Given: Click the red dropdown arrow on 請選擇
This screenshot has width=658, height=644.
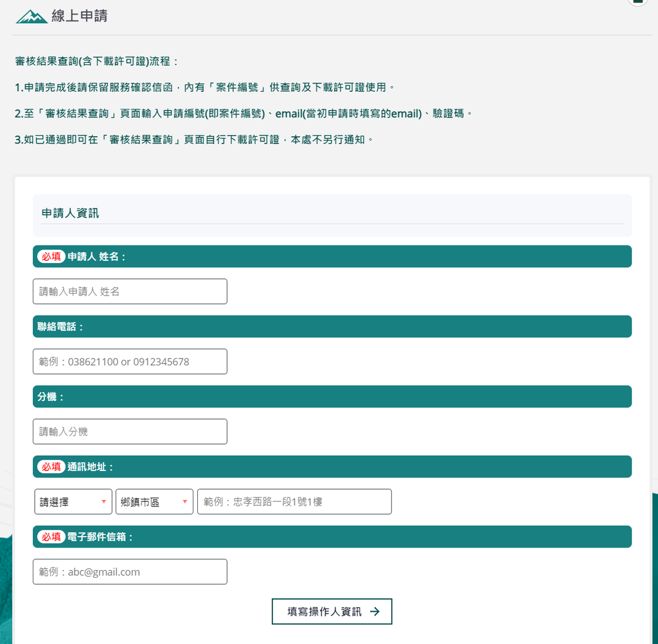Looking at the screenshot, I should (103, 501).
